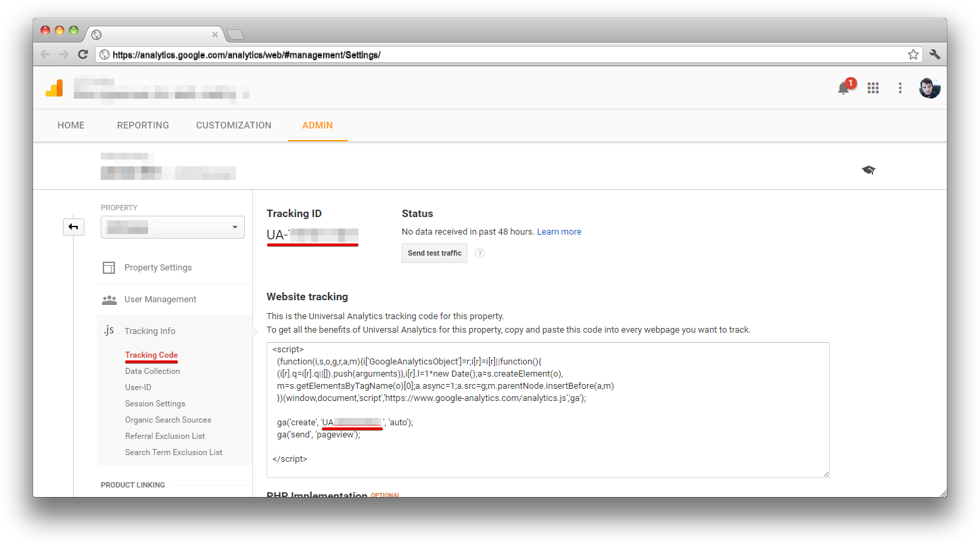Close the current browser tab
This screenshot has width=980, height=545.
(215, 34)
